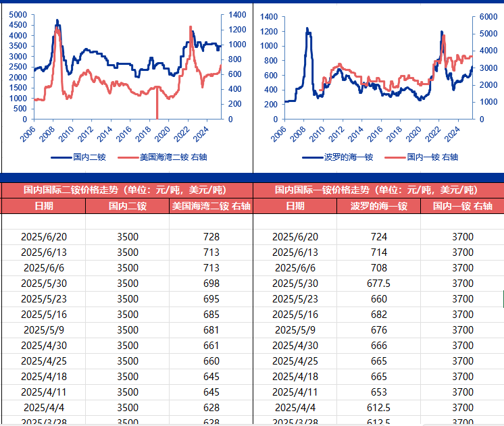This screenshot has height=426, width=504.
Task: Click the cell containing 677.5
Action: [379, 283]
